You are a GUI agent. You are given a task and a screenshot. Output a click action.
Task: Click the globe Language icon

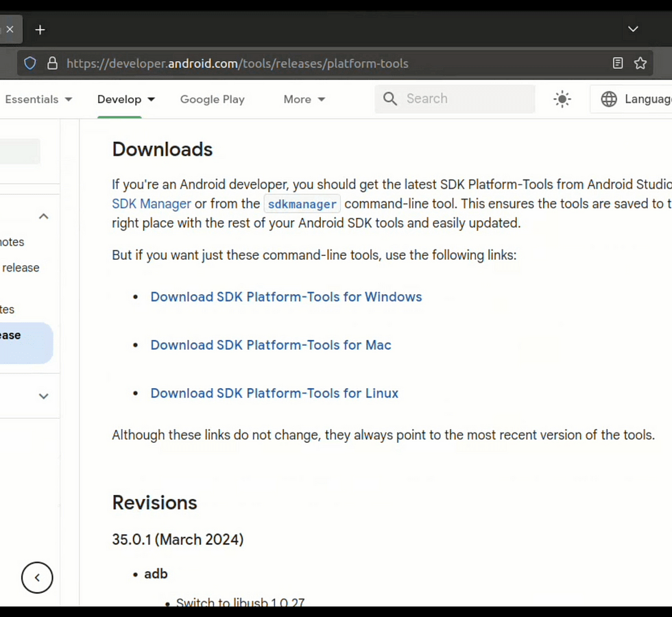click(608, 99)
